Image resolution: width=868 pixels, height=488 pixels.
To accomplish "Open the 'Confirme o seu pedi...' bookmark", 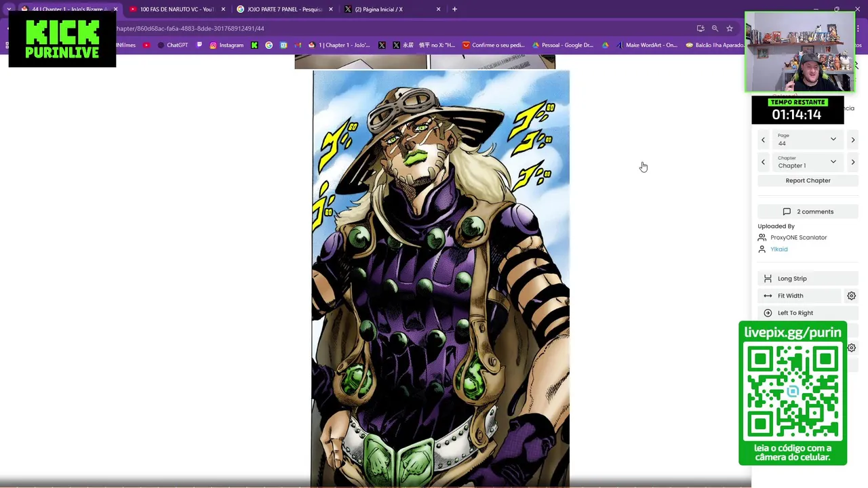I will click(494, 45).
